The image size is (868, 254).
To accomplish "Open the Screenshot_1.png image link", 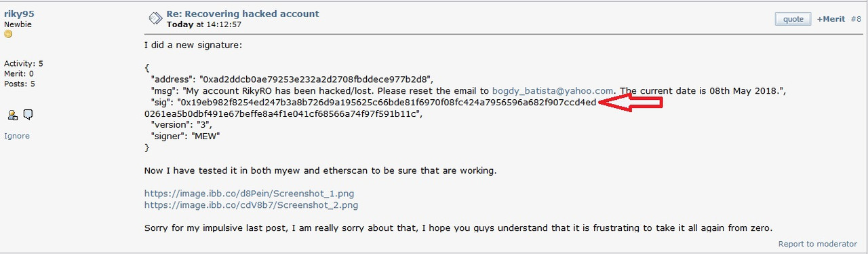I will (250, 194).
